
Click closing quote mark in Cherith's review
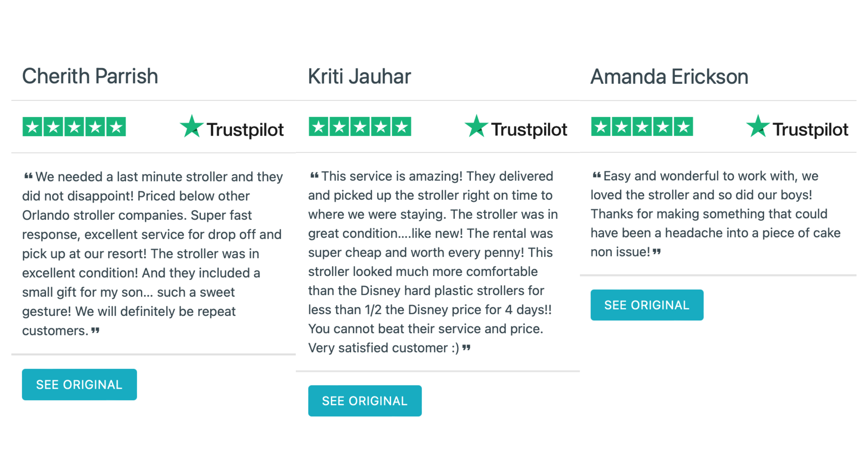pyautogui.click(x=95, y=330)
